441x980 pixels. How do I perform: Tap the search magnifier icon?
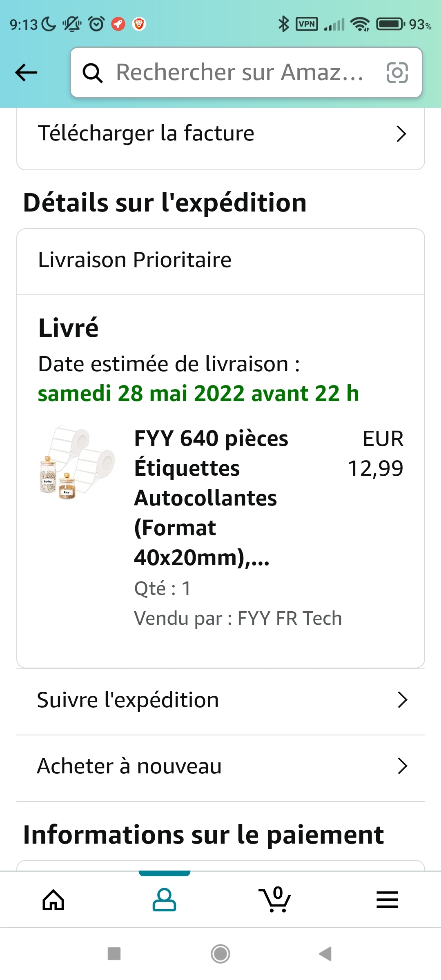[x=93, y=73]
